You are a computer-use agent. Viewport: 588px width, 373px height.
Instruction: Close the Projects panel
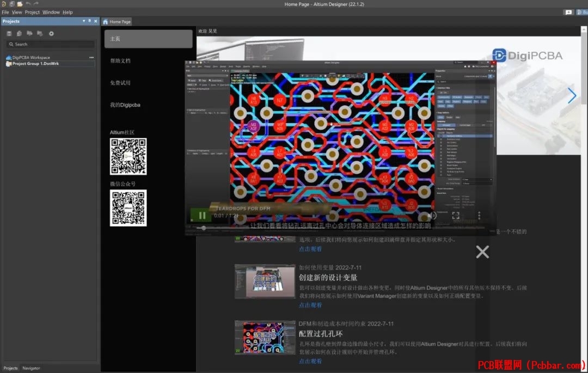click(x=96, y=21)
